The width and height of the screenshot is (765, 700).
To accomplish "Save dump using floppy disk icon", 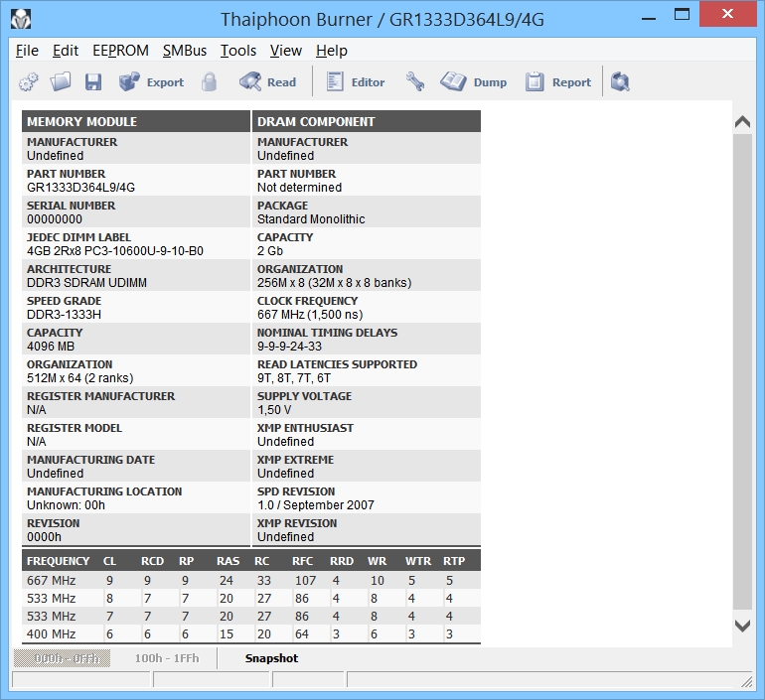I will pyautogui.click(x=93, y=81).
